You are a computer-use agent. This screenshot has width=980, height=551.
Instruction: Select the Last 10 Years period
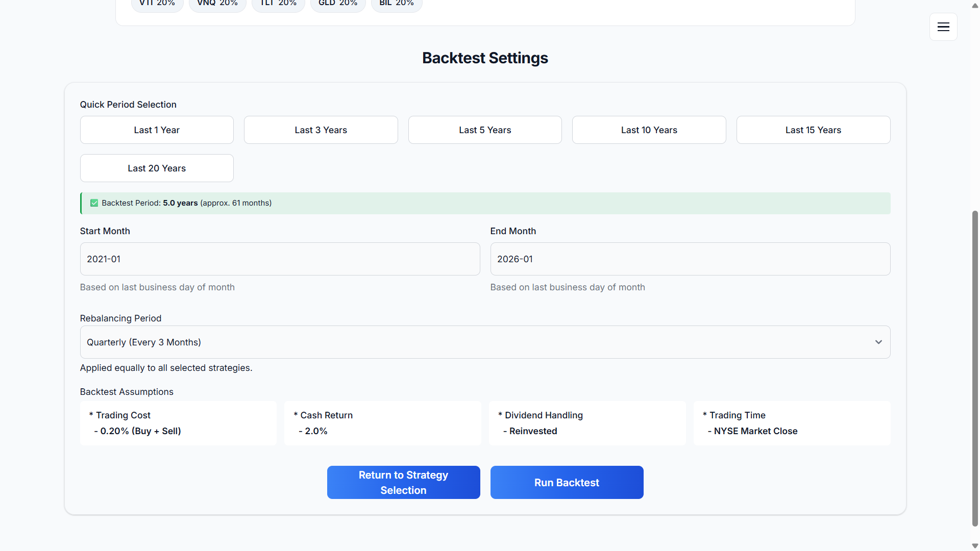point(649,130)
